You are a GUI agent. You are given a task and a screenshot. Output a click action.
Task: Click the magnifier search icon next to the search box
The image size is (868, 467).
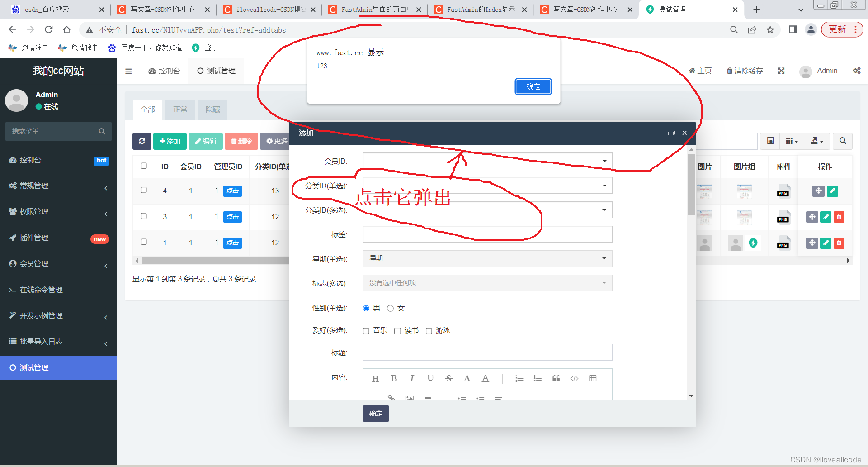(842, 141)
